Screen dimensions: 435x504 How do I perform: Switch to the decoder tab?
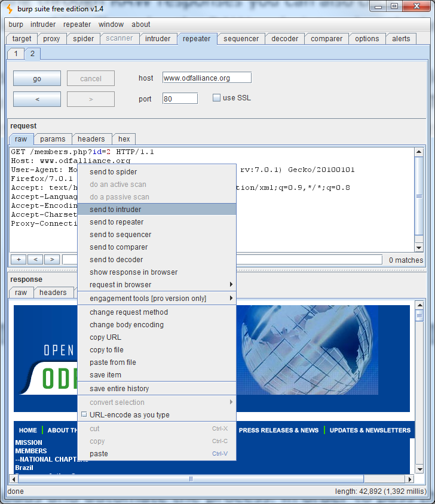tap(285, 39)
